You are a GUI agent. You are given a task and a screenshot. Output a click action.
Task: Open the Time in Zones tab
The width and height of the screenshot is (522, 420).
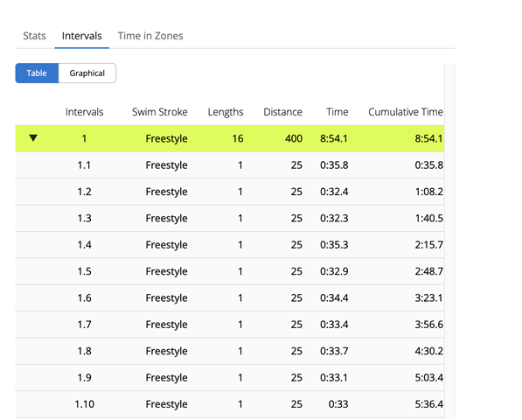tap(150, 36)
